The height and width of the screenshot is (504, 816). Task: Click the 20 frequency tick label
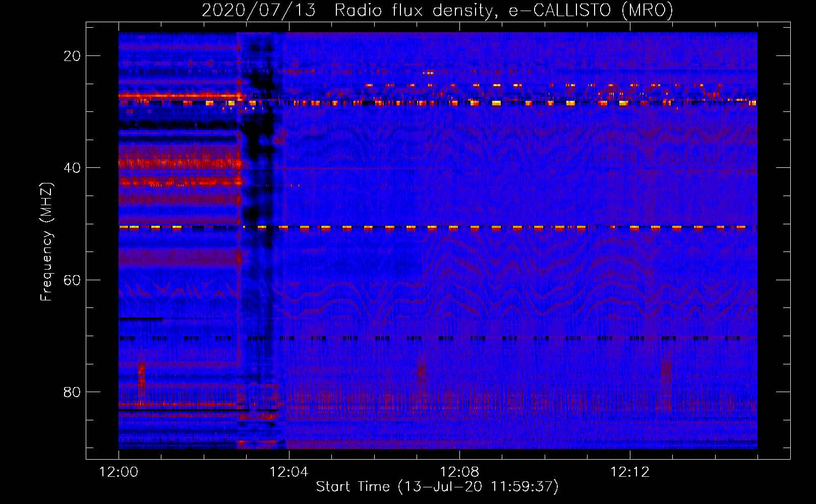72,56
